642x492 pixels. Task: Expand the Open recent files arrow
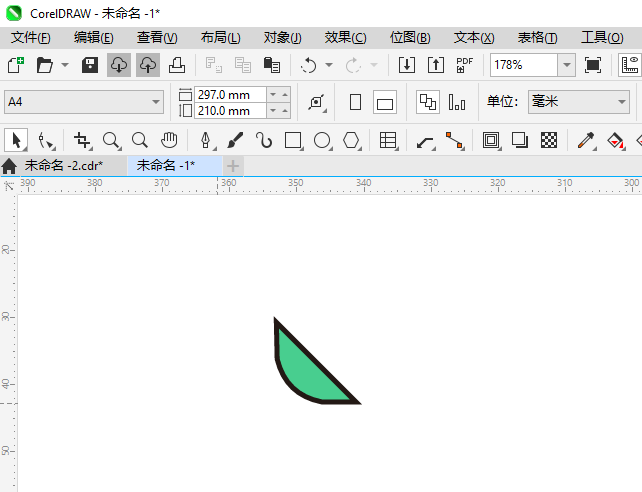65,65
